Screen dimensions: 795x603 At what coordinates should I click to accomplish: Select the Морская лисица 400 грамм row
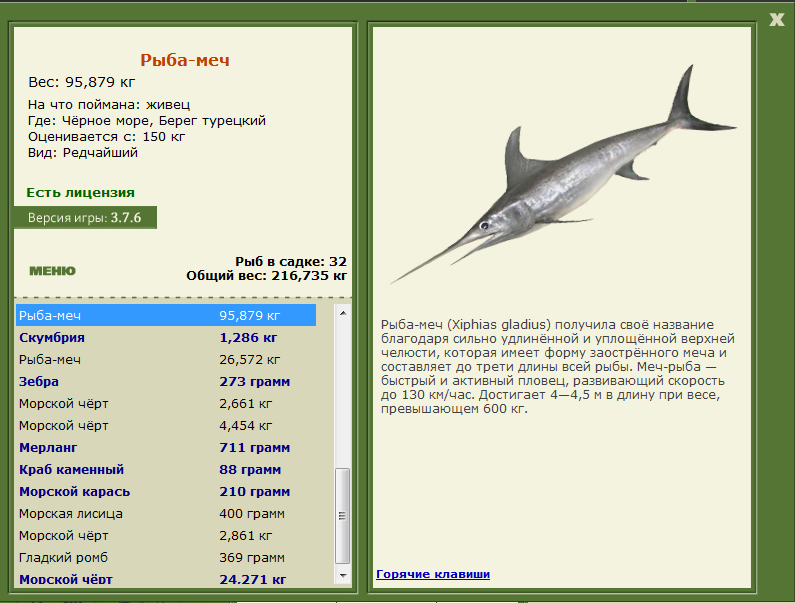166,514
